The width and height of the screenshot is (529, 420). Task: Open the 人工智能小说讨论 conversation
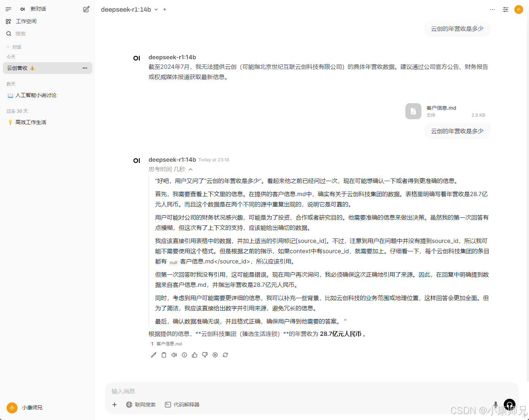(48, 95)
